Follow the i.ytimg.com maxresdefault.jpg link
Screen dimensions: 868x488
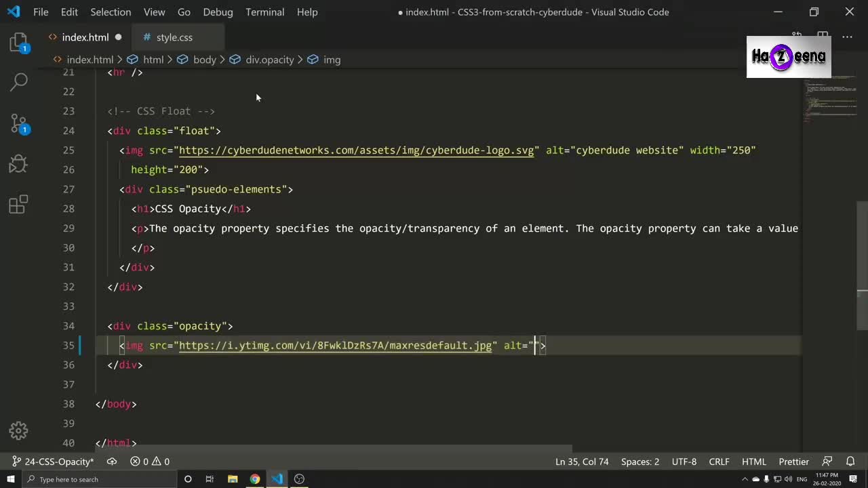tap(335, 346)
